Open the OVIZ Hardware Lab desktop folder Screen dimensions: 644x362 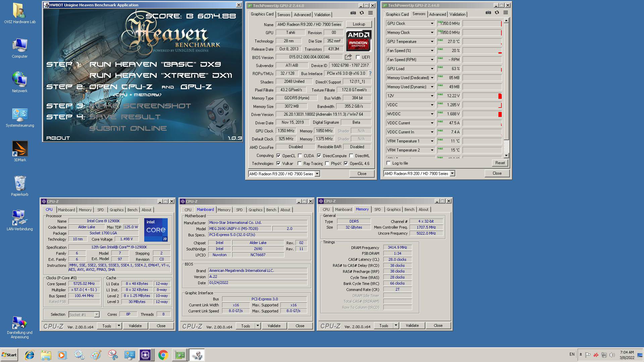coord(20,13)
